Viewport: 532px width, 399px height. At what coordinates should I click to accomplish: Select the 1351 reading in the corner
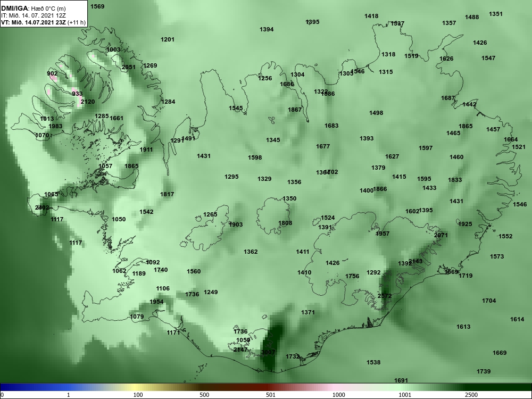click(496, 14)
